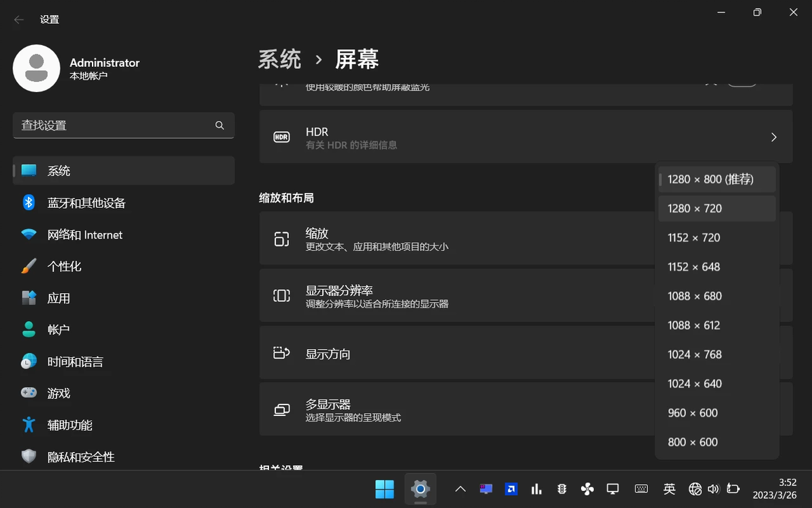The image size is (812, 508).
Task: Open 游戏 settings
Action: (123, 393)
